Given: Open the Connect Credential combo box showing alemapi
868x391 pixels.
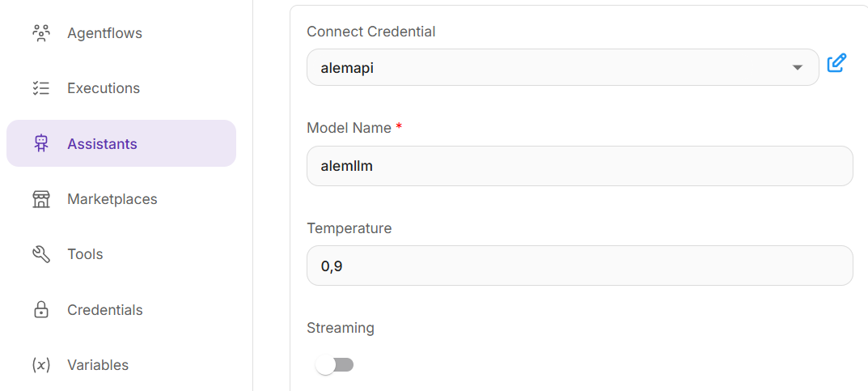Looking at the screenshot, I should [550, 67].
